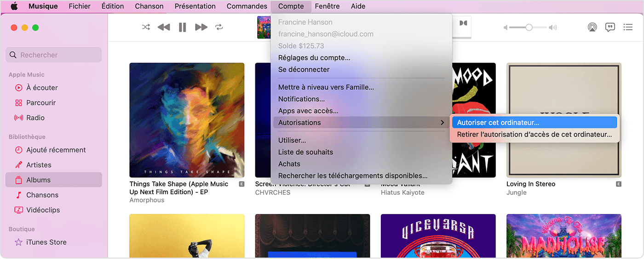Screen dimensions: 644x259
Task: Click the Amorphous artist name
Action: click(x=147, y=200)
